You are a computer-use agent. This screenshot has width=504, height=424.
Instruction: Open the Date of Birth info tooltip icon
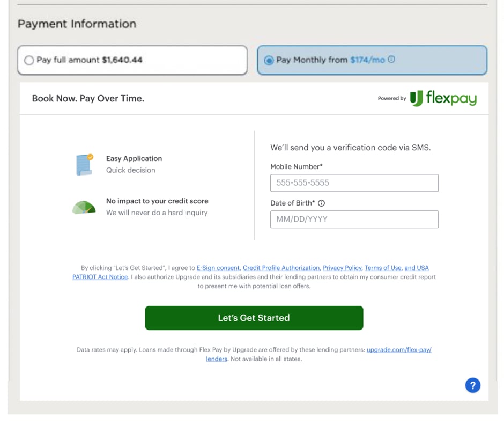pyautogui.click(x=322, y=203)
